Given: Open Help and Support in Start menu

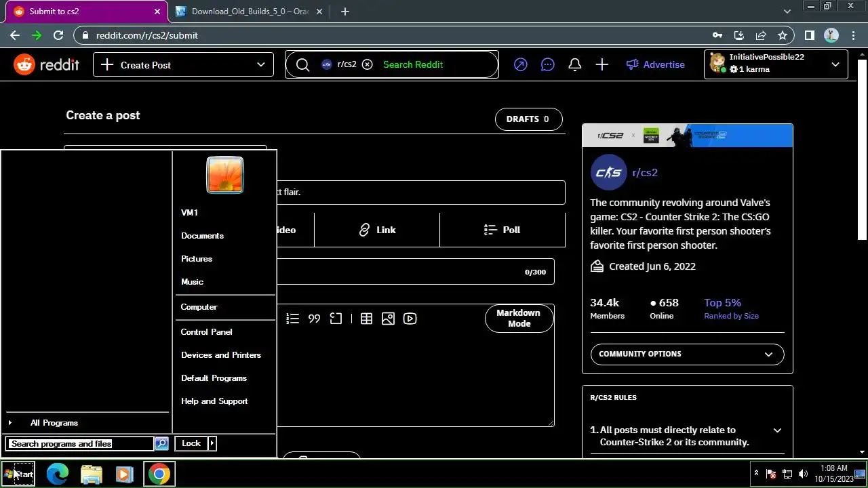Looking at the screenshot, I should click(x=214, y=401).
